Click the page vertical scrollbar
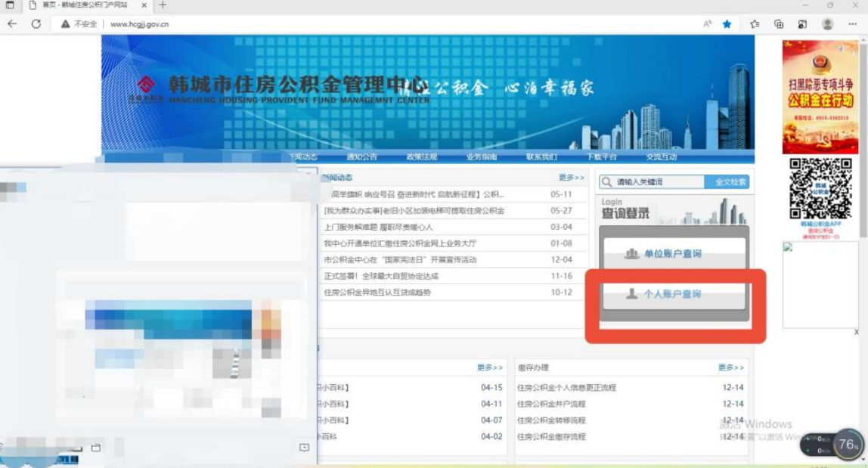This screenshot has height=468, width=868. point(863,138)
